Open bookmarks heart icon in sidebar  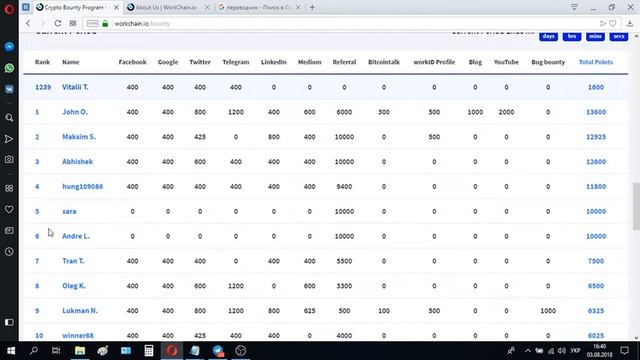pyautogui.click(x=9, y=209)
